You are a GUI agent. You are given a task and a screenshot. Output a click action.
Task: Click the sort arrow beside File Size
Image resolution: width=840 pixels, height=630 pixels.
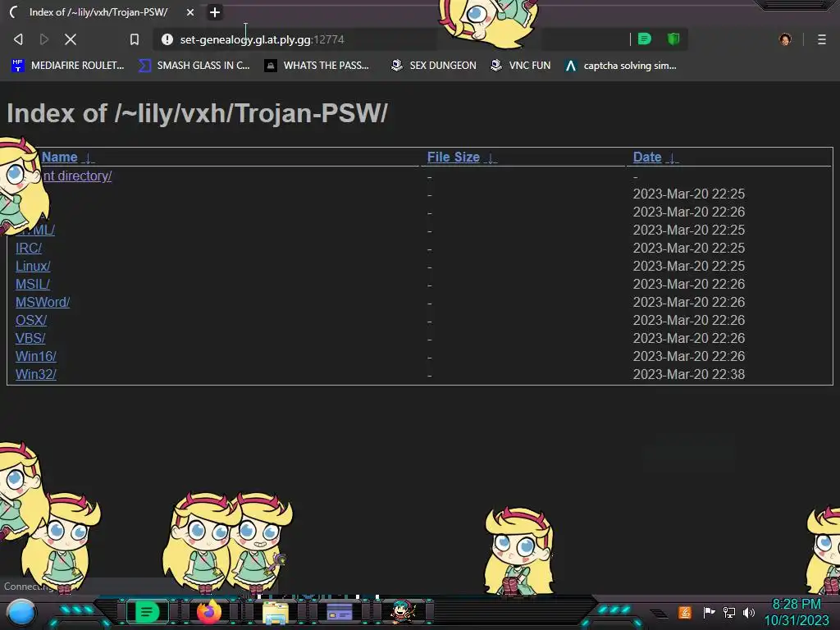tap(491, 158)
